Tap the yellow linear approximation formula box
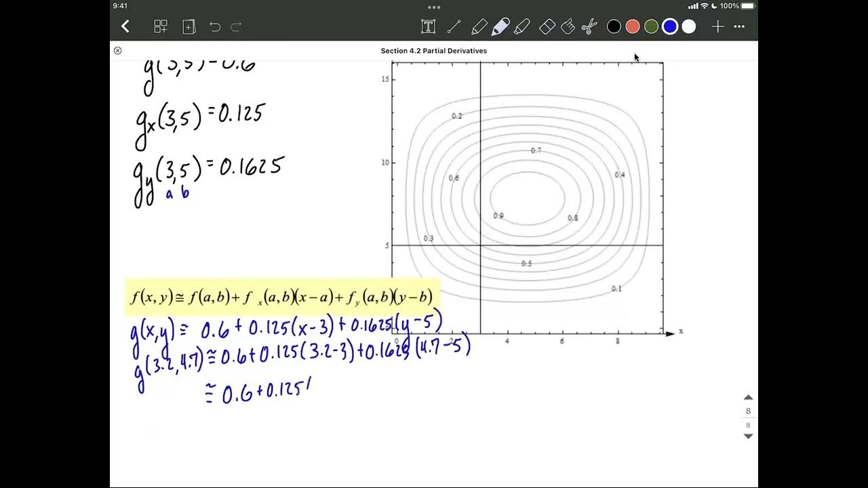 point(282,297)
